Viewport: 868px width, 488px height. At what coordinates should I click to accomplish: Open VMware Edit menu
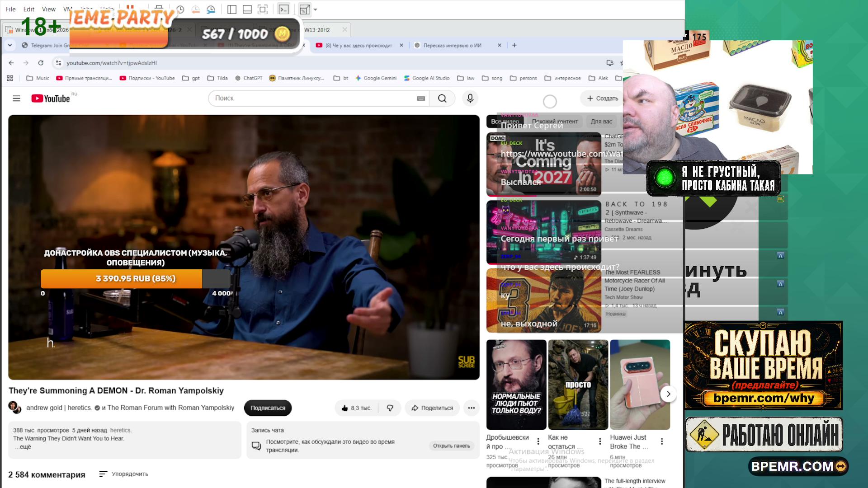pos(29,9)
